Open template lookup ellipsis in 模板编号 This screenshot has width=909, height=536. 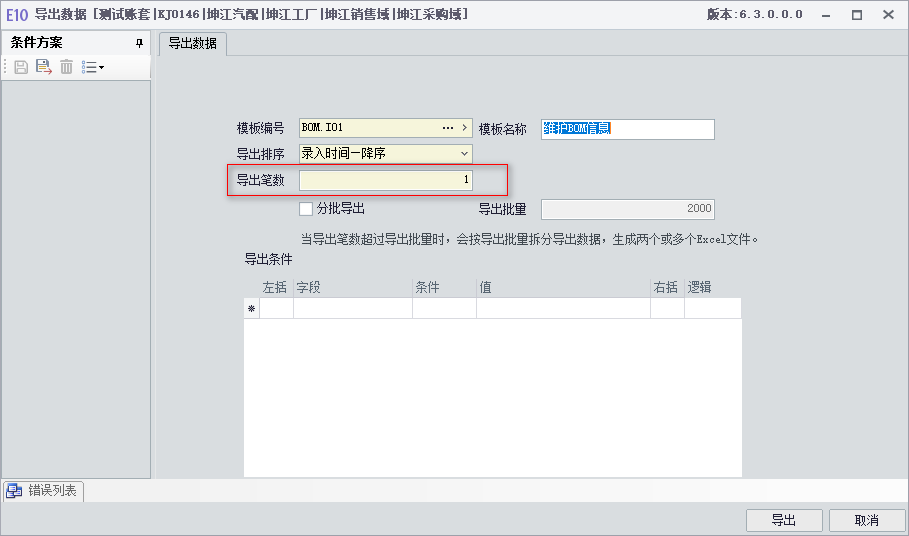[448, 128]
